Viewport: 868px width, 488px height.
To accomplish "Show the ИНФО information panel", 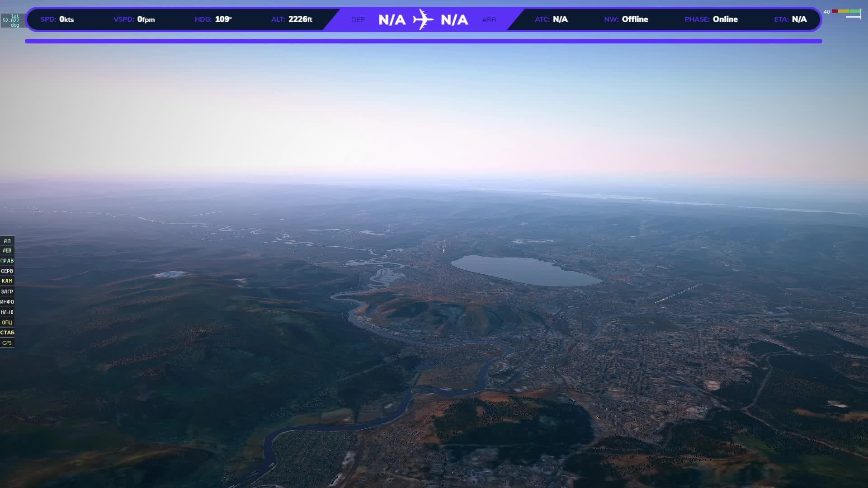I will point(7,302).
